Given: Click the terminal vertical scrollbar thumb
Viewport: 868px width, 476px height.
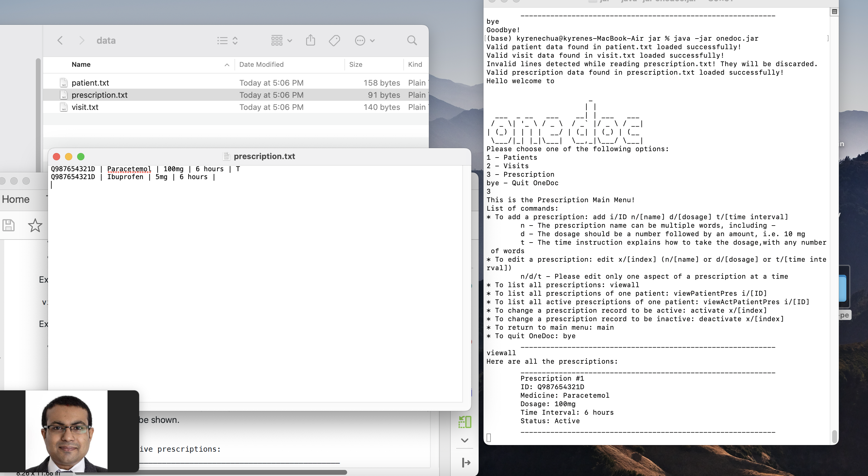Looking at the screenshot, I should [834, 436].
